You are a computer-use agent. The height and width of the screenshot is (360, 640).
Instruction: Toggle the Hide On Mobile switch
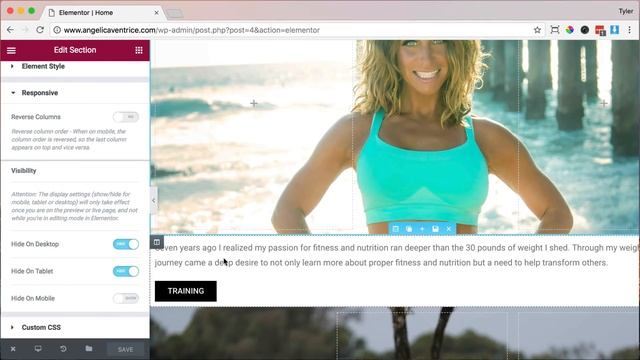(126, 298)
